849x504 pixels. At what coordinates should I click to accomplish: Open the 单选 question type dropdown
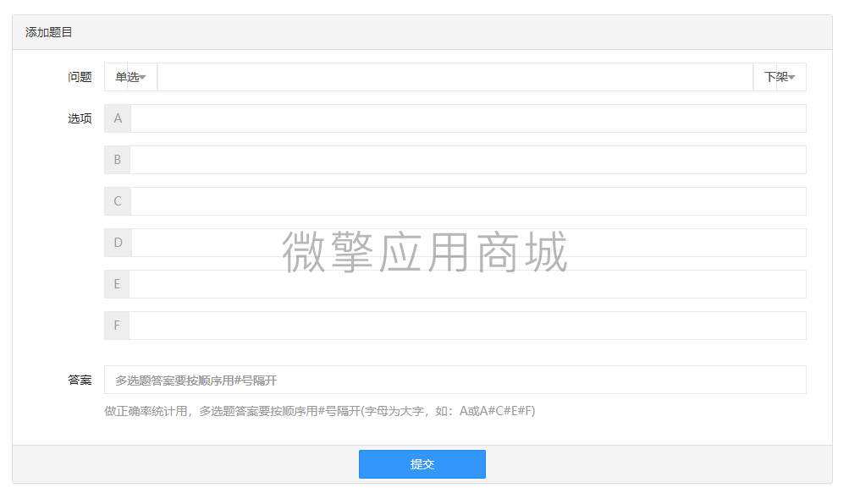coord(130,77)
